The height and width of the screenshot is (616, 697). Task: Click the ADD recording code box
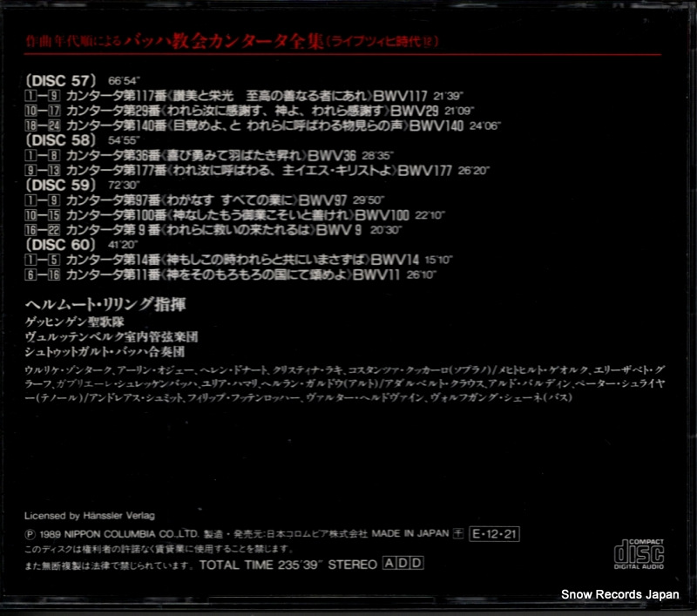coord(403,563)
